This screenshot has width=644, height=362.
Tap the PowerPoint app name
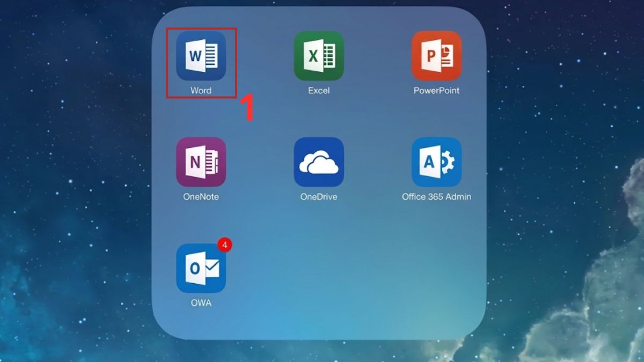point(437,90)
